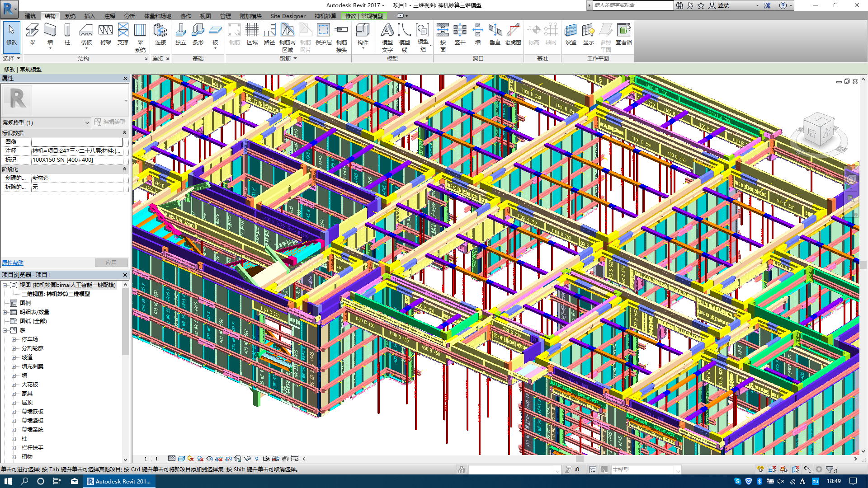Choose the structural Beam (梁) tool
This screenshot has height=488, width=868.
coord(32,34)
